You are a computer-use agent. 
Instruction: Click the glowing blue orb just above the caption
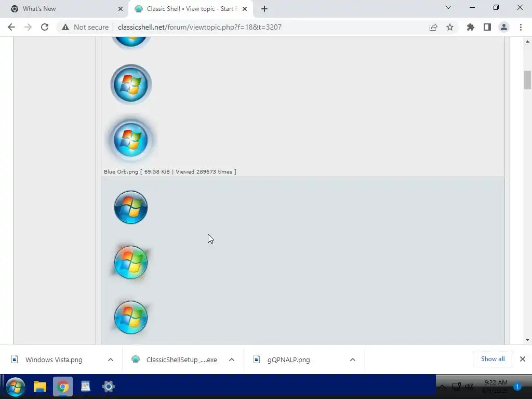tap(131, 139)
